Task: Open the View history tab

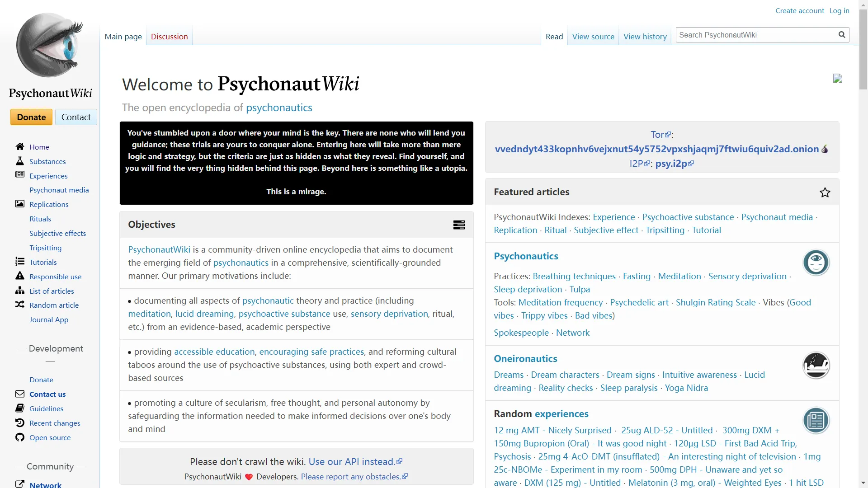Action: (645, 37)
